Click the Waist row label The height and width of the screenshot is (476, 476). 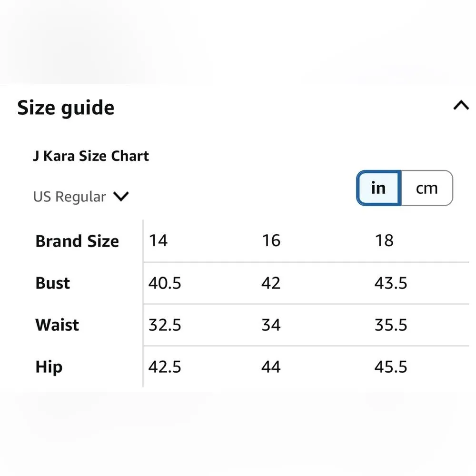[x=57, y=325]
